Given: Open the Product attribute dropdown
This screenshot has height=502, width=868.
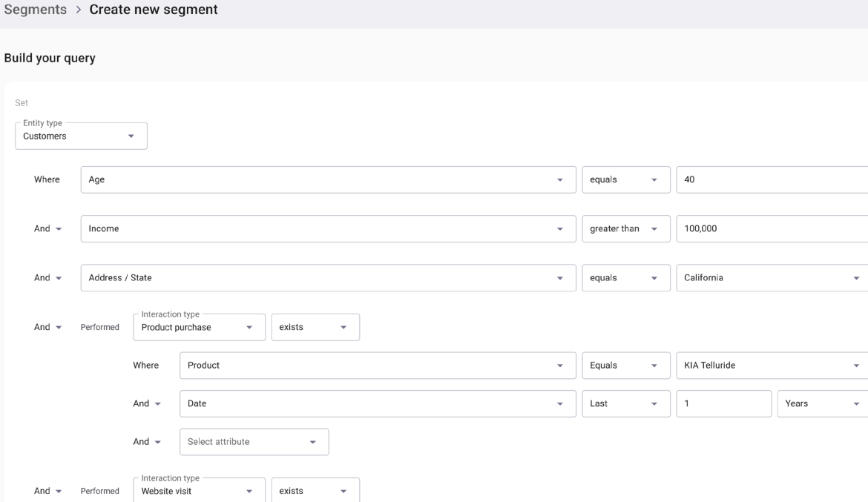Looking at the screenshot, I should click(378, 366).
